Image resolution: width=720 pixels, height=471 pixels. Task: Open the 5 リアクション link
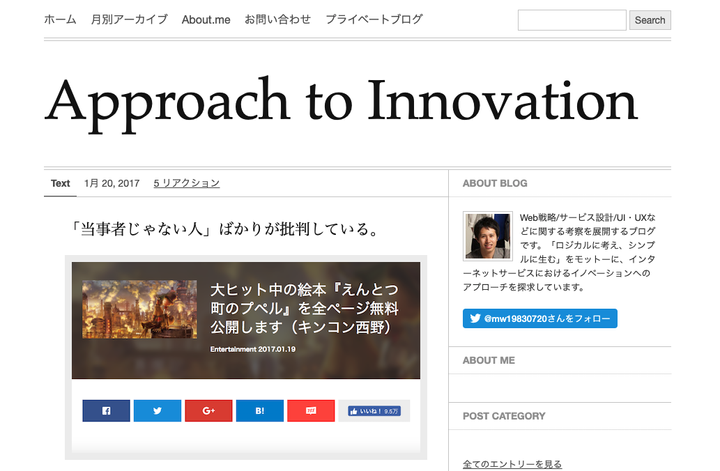(186, 183)
